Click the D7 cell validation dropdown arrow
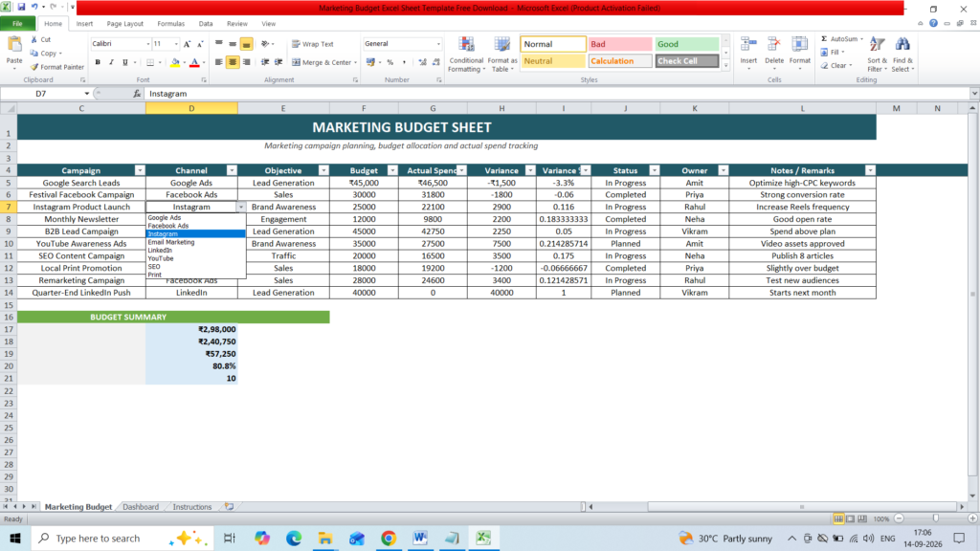The height and width of the screenshot is (551, 980). 241,207
